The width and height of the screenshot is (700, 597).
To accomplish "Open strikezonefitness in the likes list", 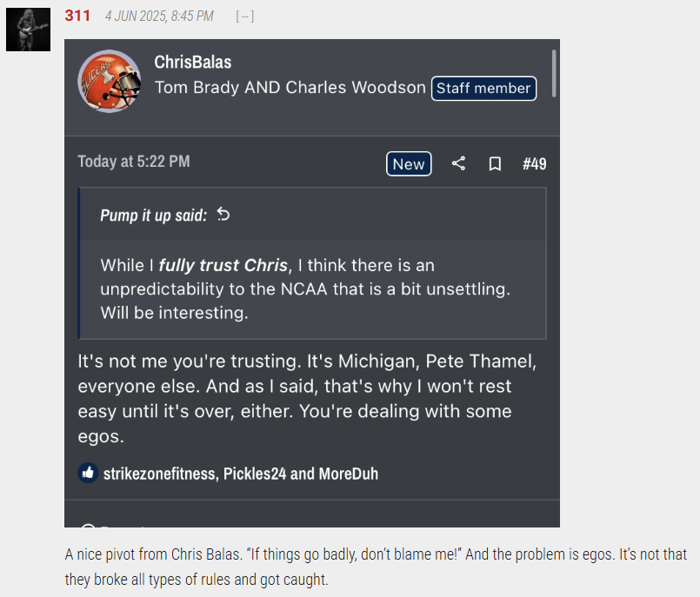I will 159,474.
